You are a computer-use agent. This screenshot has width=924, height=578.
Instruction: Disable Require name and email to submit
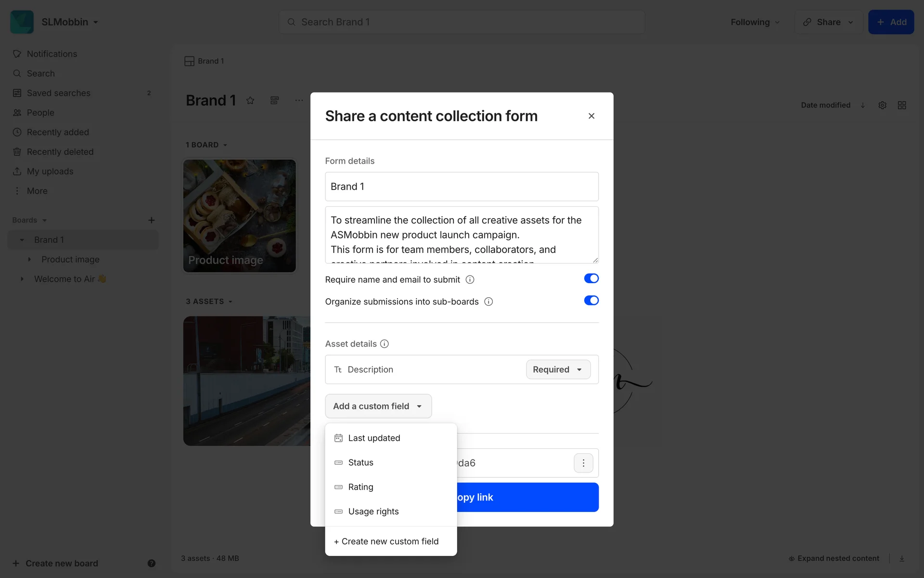591,278
